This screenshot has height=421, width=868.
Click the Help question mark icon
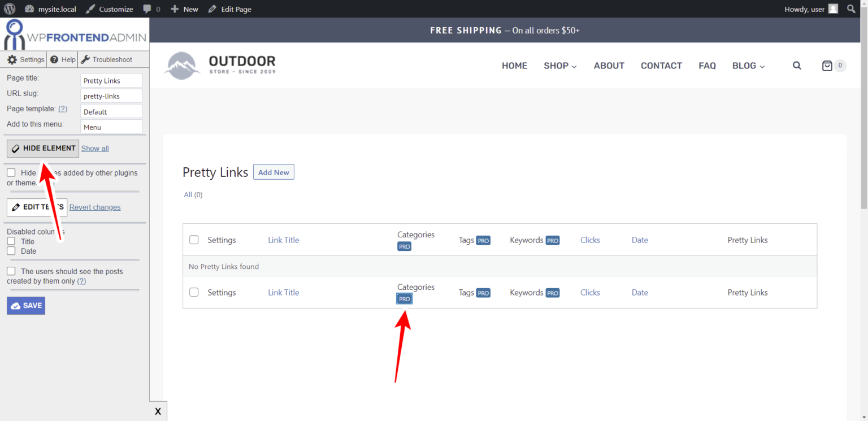click(x=54, y=59)
